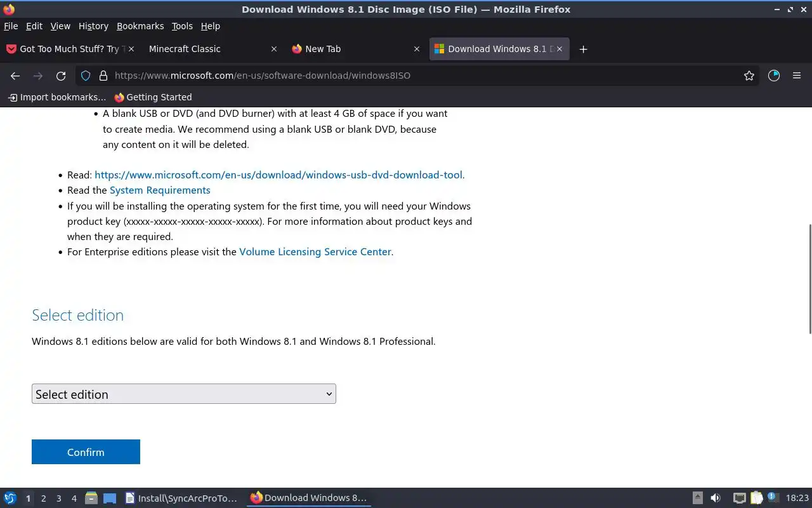Expand the Select edition dropdown
The width and height of the screenshot is (812, 508).
click(184, 394)
